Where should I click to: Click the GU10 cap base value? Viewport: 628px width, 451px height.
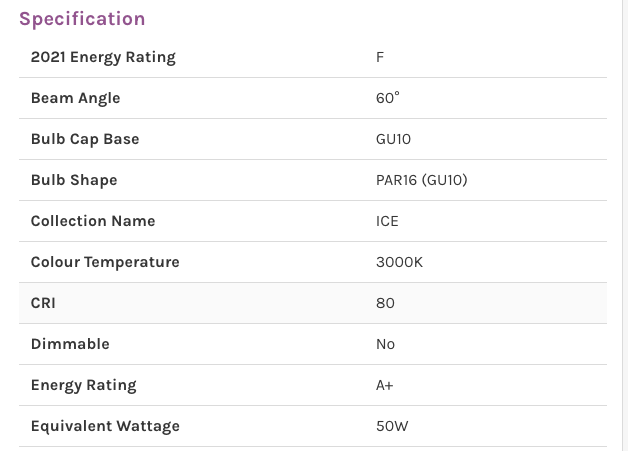393,139
